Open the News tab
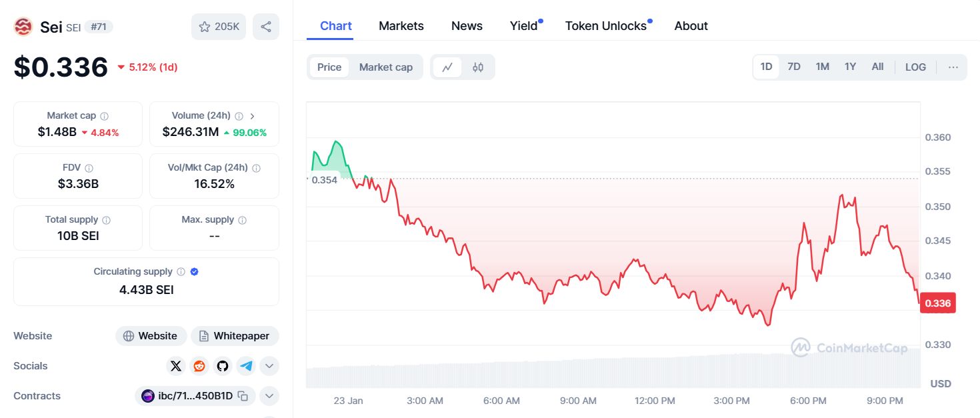Screen dimensions: 980x418 click(467, 26)
